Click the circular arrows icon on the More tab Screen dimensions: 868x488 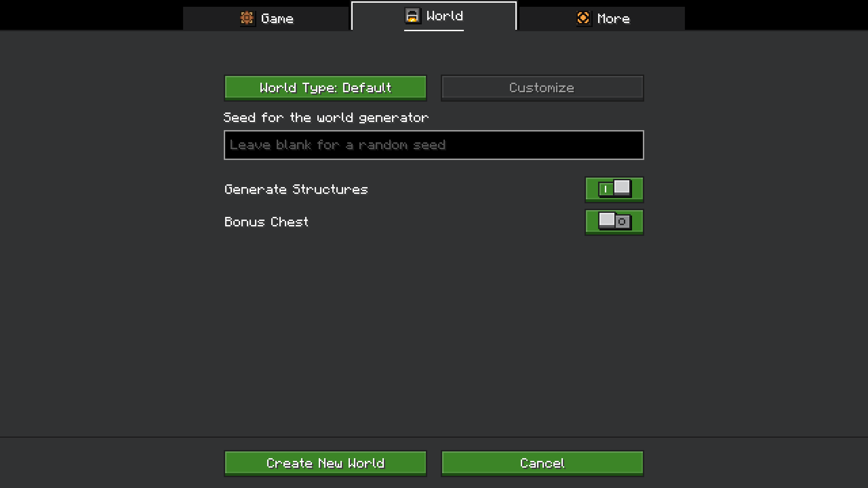[584, 19]
